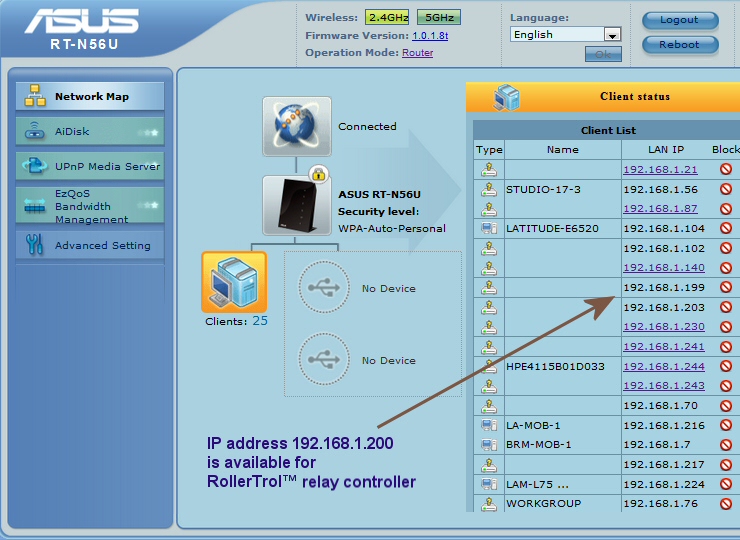This screenshot has width=740, height=540.
Task: Click the ASUS RT-N56U router icon
Action: pos(297,206)
